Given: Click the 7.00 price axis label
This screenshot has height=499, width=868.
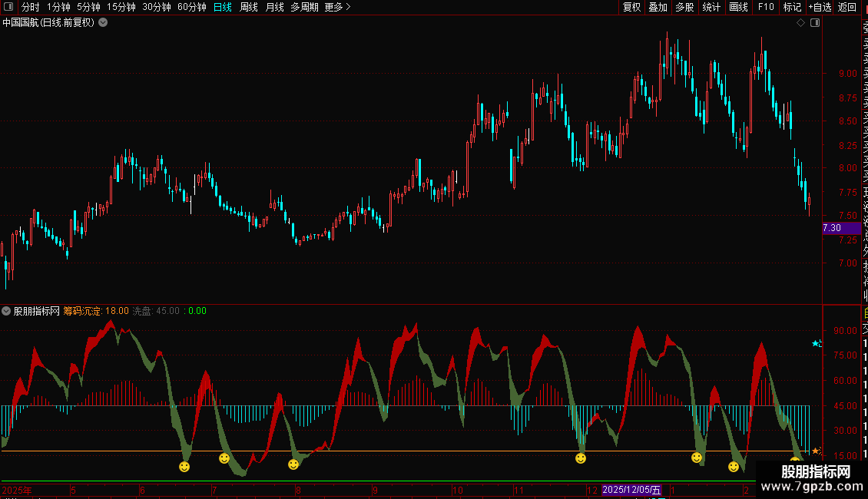Looking at the screenshot, I should [847, 263].
